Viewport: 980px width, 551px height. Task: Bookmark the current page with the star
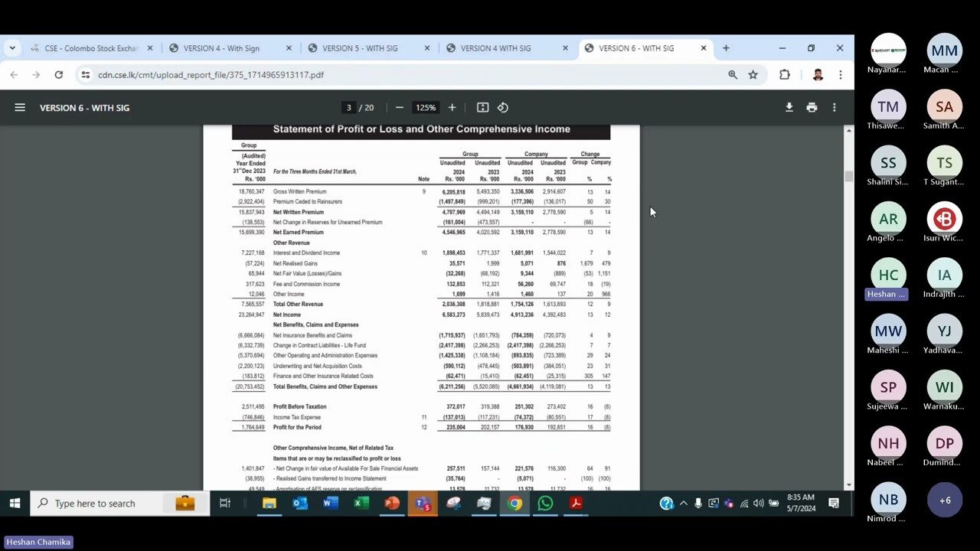click(x=753, y=74)
